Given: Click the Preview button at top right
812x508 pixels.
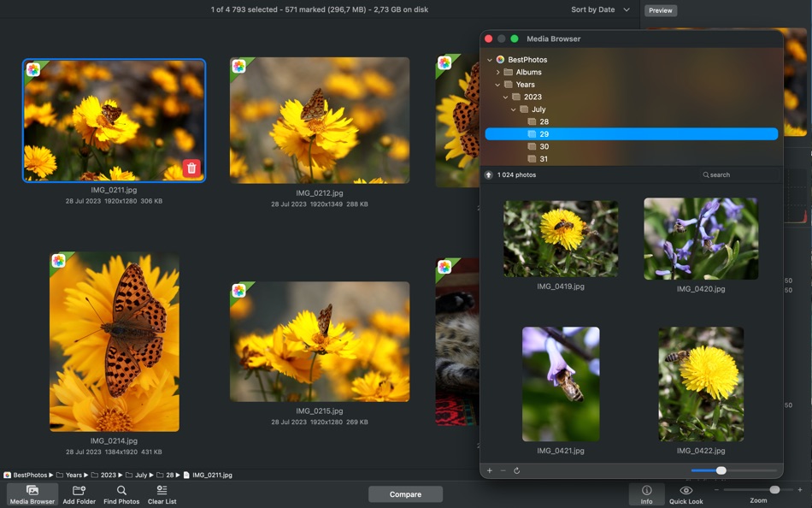Looking at the screenshot, I should [659, 9].
